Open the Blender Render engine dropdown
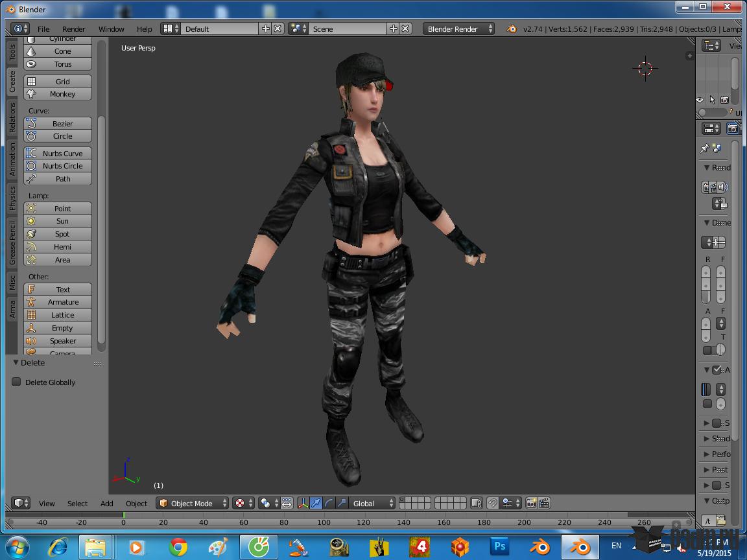The height and width of the screenshot is (560, 747). tap(458, 29)
